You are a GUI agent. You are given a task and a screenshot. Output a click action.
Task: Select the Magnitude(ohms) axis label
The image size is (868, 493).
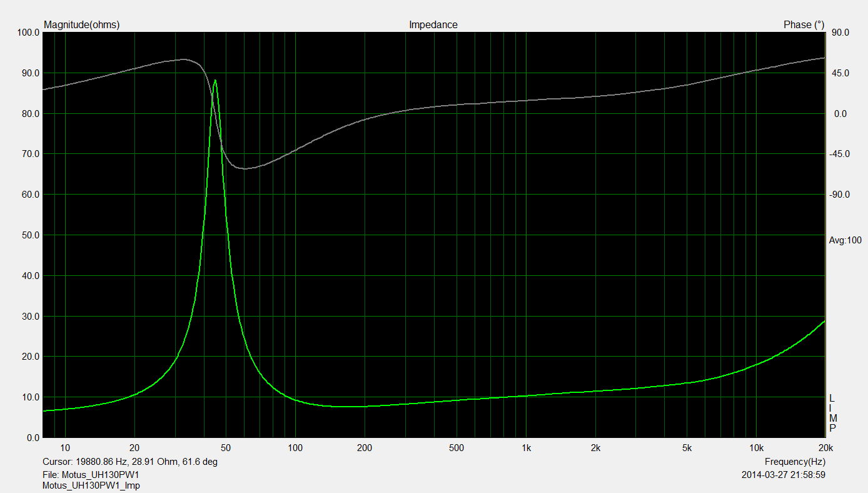click(81, 25)
